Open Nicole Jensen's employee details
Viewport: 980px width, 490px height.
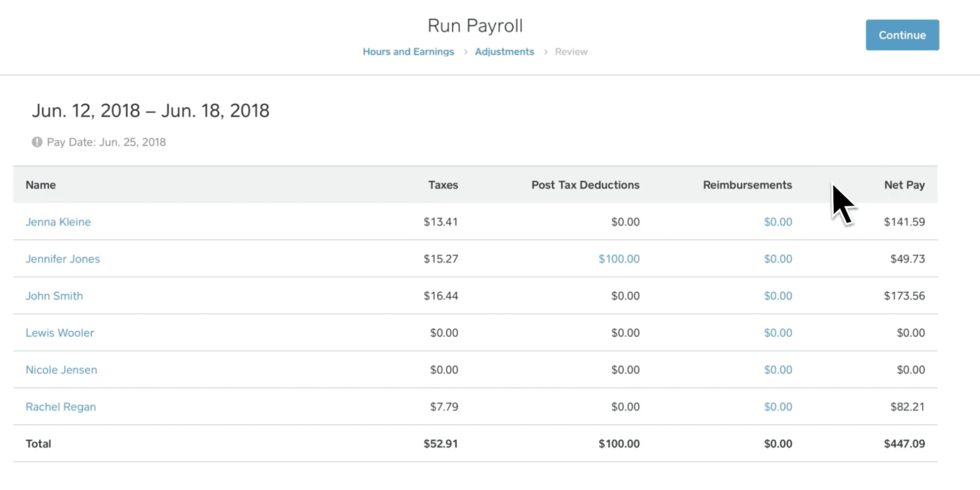coord(61,369)
